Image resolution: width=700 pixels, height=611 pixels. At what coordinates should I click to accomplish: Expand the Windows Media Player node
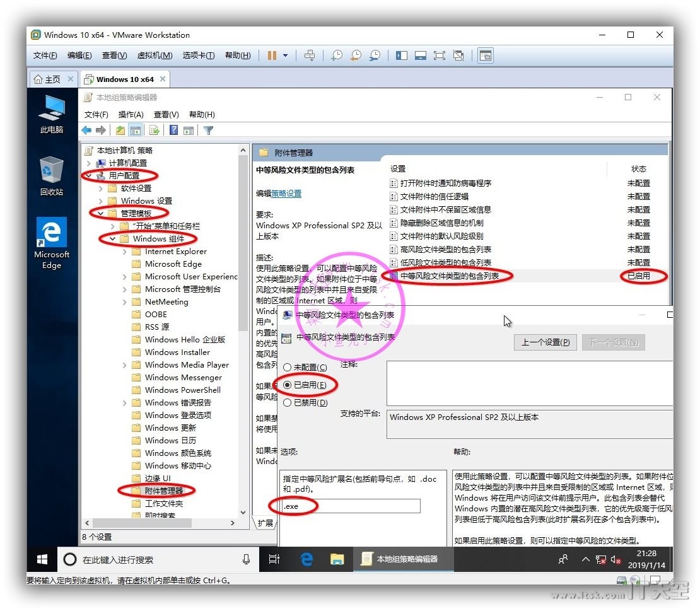(x=125, y=365)
